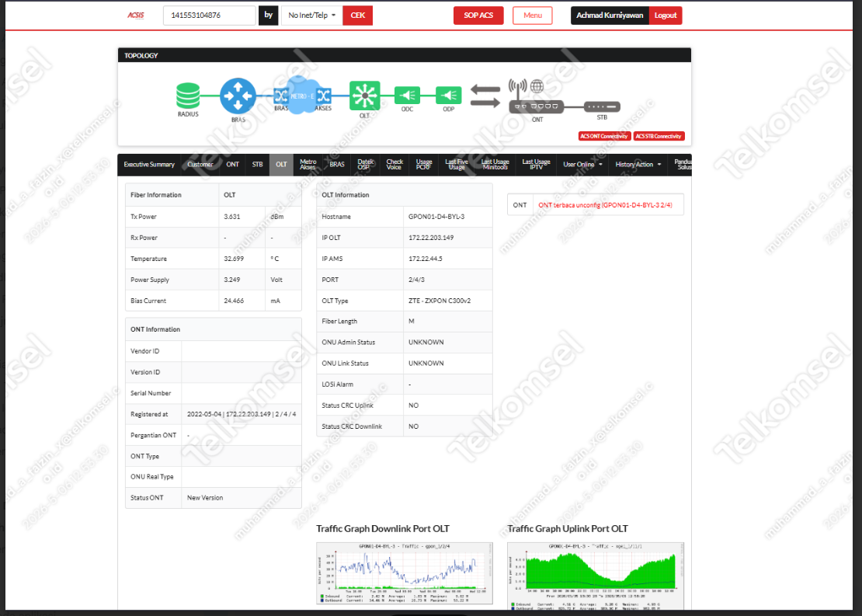This screenshot has height=616, width=862.
Task: Select the OLT tab
Action: click(281, 165)
